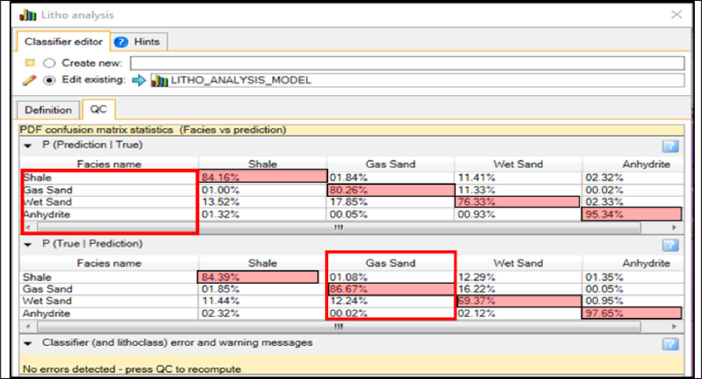The image size is (702, 379).
Task: Close the Litho analysis window
Action: click(676, 15)
